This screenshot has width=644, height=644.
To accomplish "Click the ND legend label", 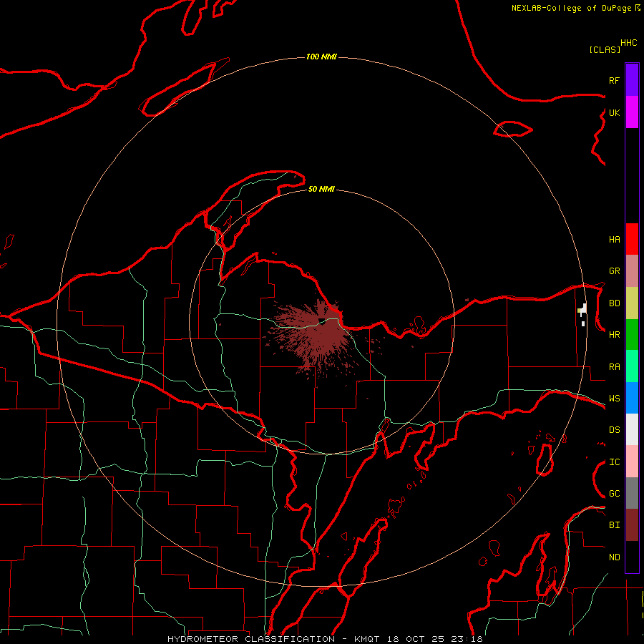I will click(614, 557).
